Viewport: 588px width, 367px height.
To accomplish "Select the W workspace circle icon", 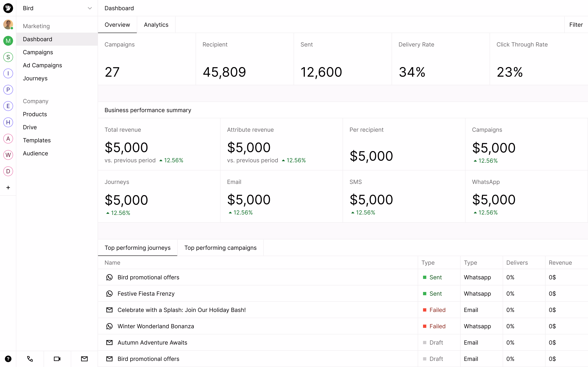I will (8, 155).
